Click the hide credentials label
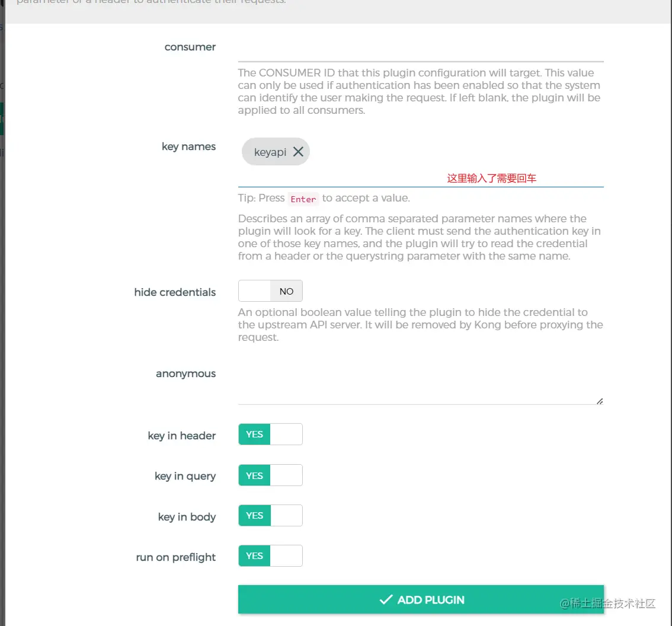 pos(175,292)
